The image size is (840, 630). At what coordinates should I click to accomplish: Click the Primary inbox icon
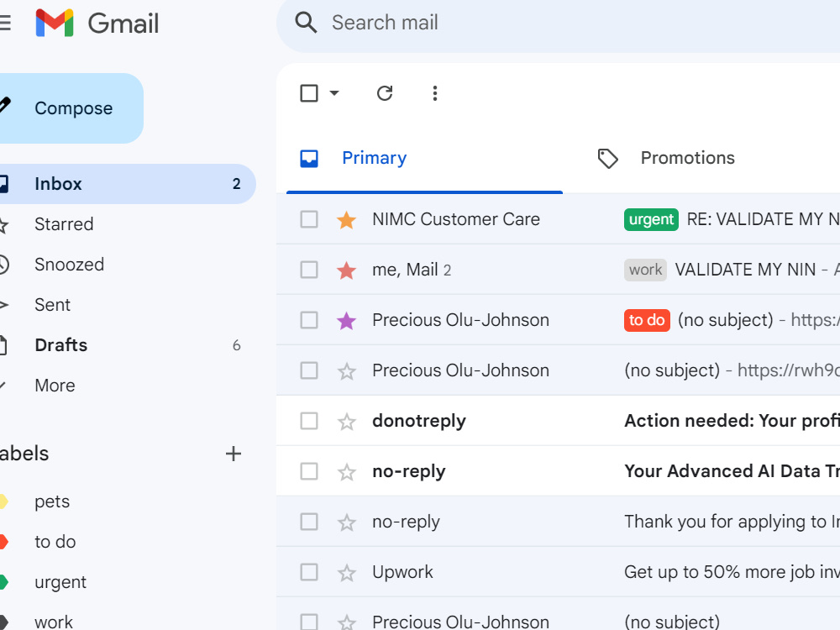[x=309, y=159]
